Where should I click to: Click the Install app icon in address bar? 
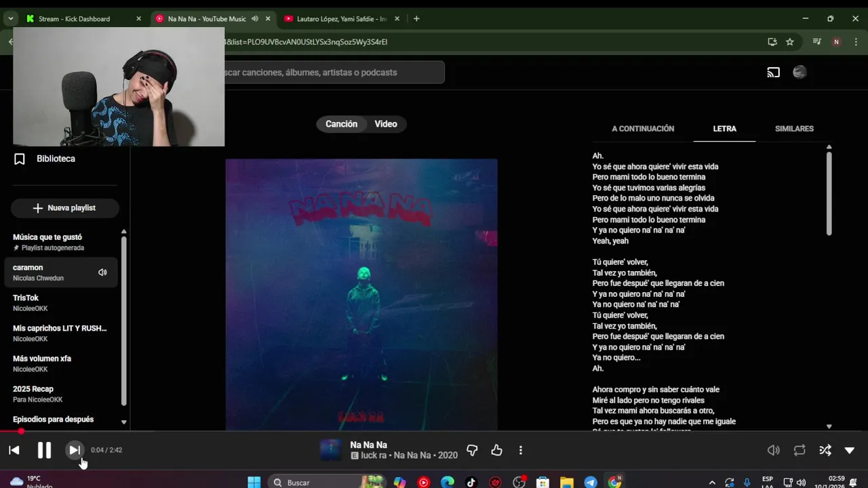[772, 42]
